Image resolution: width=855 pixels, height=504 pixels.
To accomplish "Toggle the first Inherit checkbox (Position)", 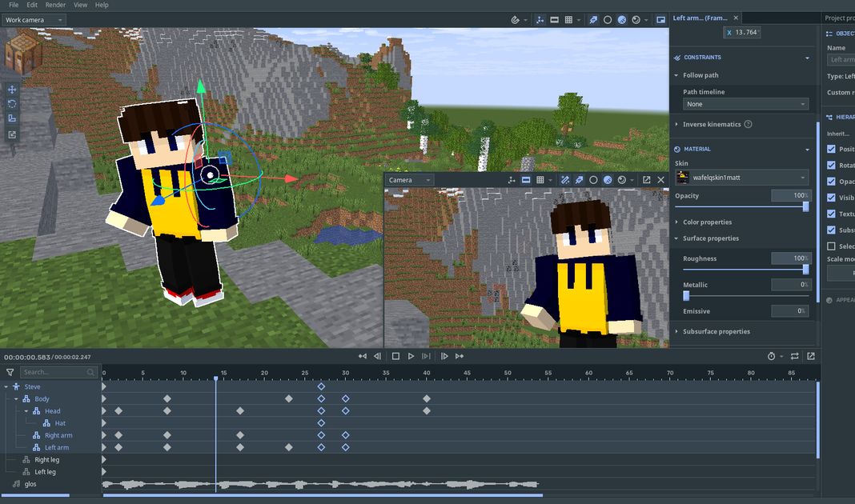I will pos(831,149).
